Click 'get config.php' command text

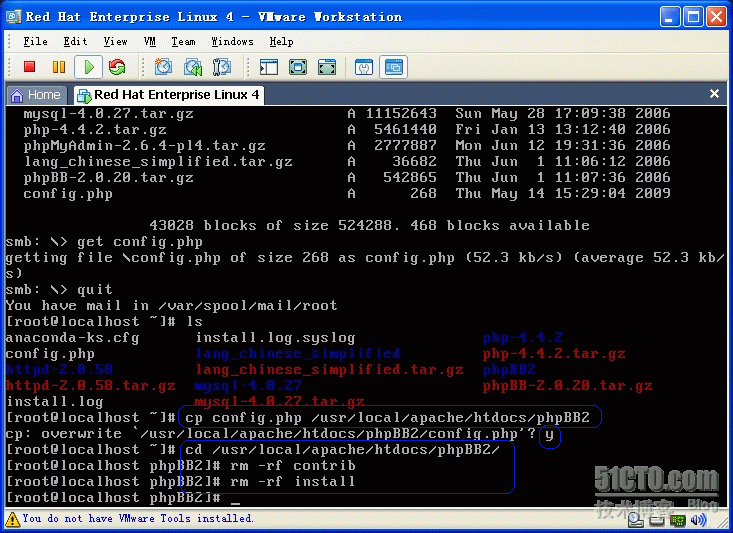click(x=140, y=242)
